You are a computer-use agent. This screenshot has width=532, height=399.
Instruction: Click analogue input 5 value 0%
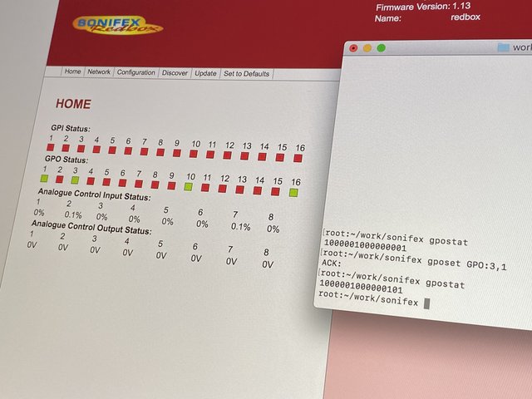(x=167, y=222)
